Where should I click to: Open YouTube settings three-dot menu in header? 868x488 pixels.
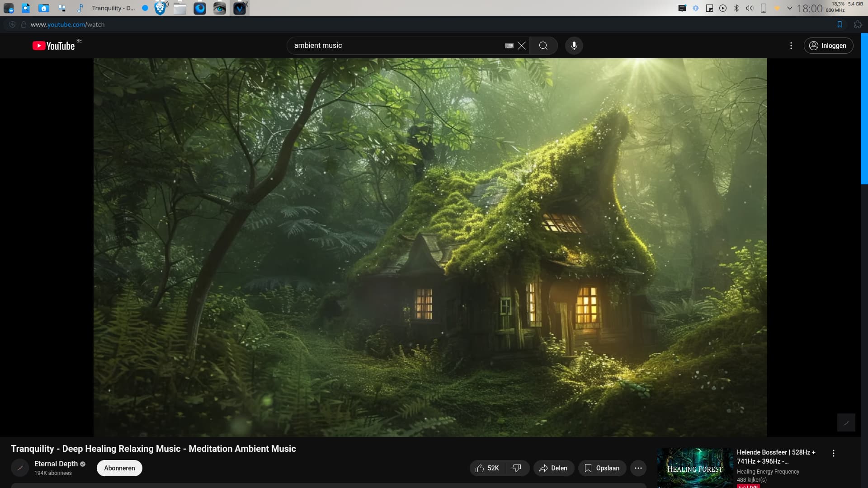coord(791,46)
